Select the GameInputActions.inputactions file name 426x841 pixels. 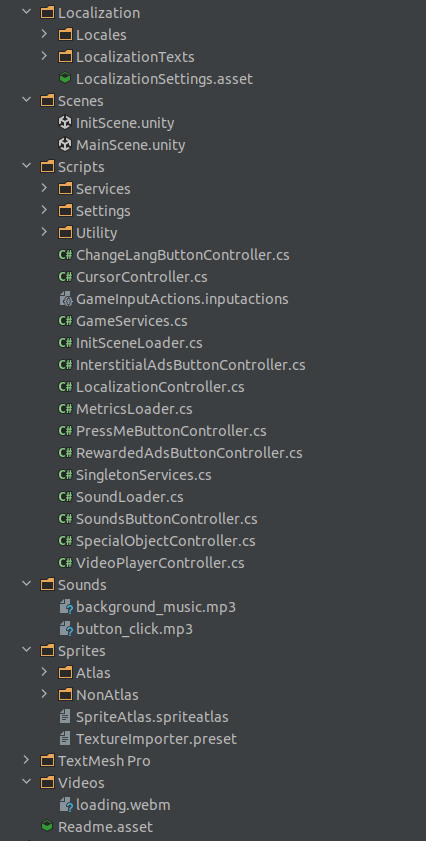(x=182, y=299)
